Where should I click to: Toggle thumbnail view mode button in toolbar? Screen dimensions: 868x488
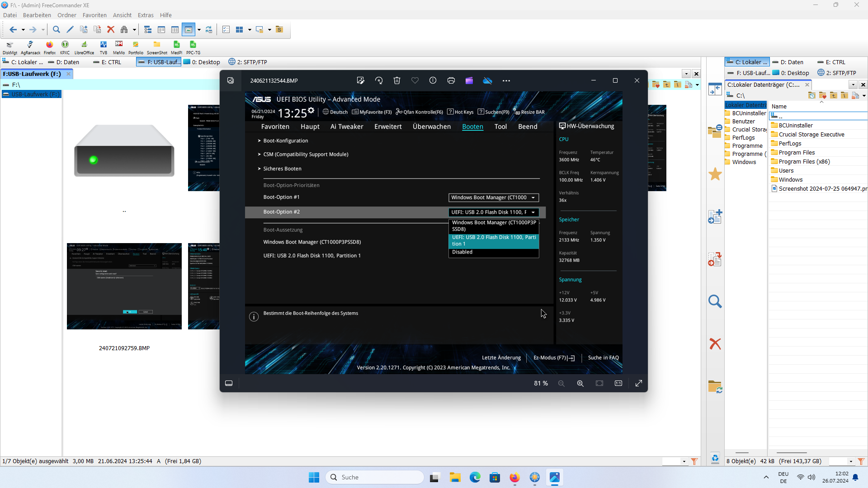[189, 30]
